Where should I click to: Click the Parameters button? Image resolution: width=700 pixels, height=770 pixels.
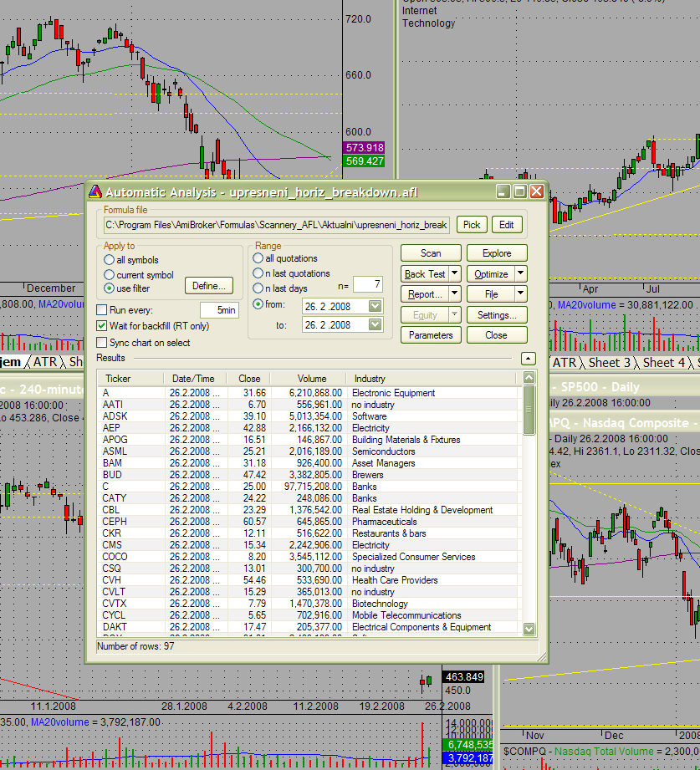tap(431, 335)
